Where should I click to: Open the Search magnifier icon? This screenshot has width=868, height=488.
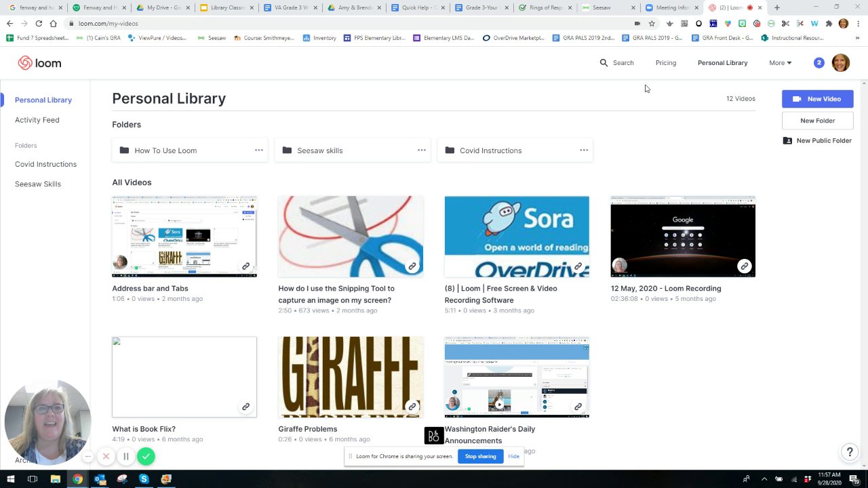[x=604, y=63]
